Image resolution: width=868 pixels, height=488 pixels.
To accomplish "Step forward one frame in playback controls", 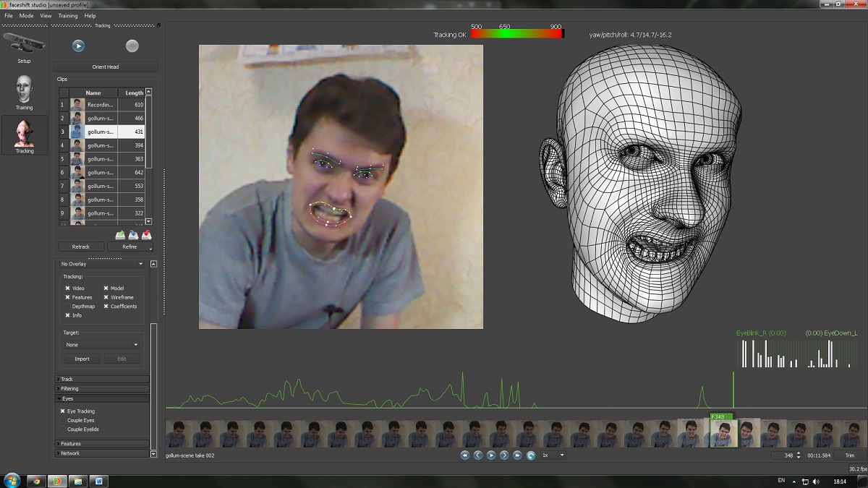I will pyautogui.click(x=504, y=455).
